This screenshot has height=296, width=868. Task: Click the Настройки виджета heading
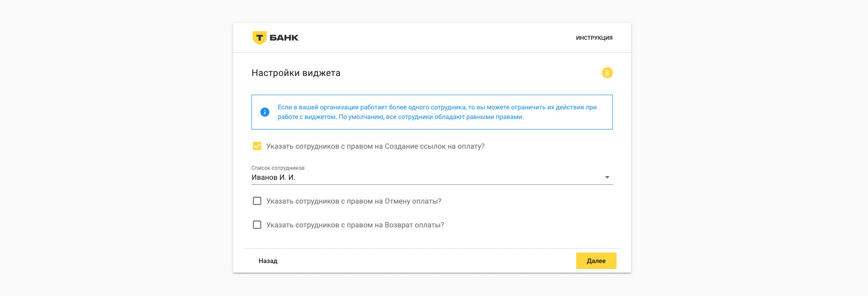pyautogui.click(x=296, y=73)
